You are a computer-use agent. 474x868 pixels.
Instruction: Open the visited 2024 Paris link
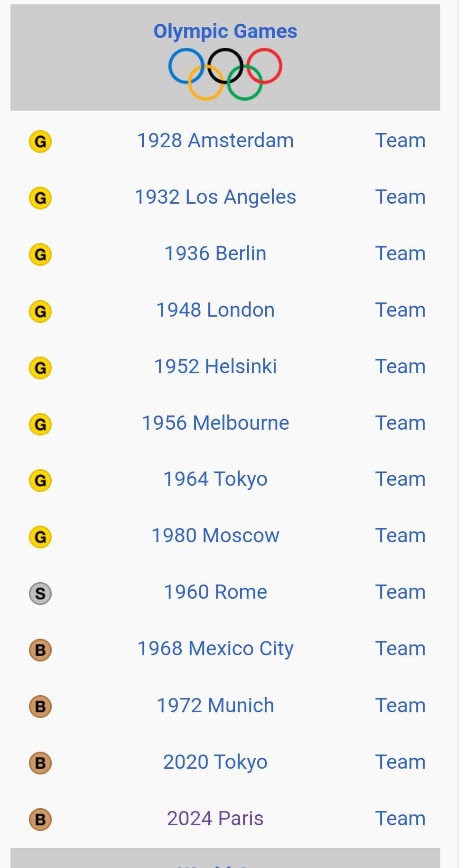[215, 819]
